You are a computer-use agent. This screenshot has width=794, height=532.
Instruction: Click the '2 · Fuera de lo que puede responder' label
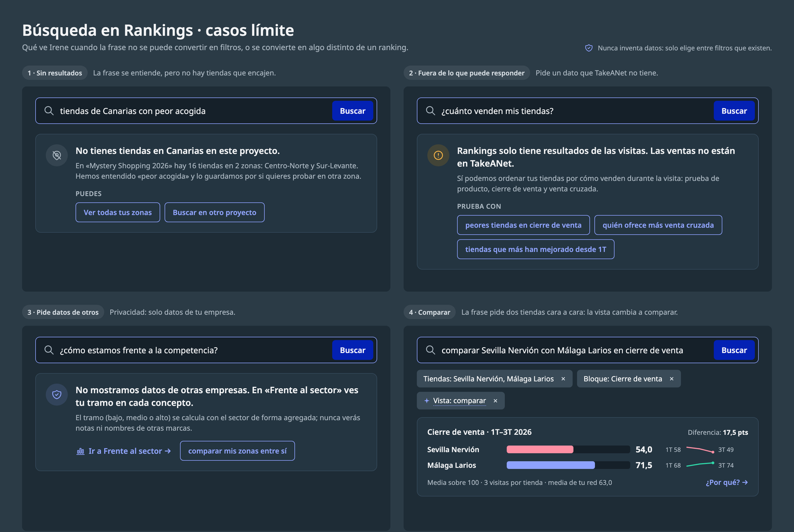466,73
